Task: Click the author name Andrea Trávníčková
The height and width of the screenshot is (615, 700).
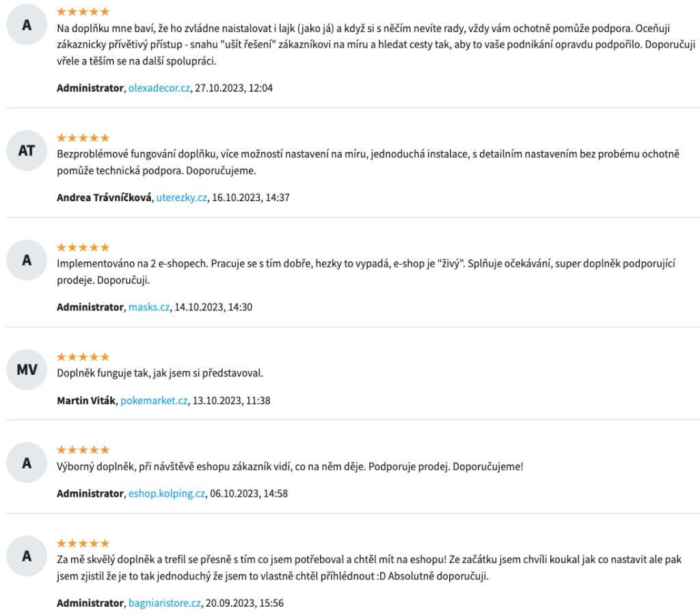Action: pos(104,198)
